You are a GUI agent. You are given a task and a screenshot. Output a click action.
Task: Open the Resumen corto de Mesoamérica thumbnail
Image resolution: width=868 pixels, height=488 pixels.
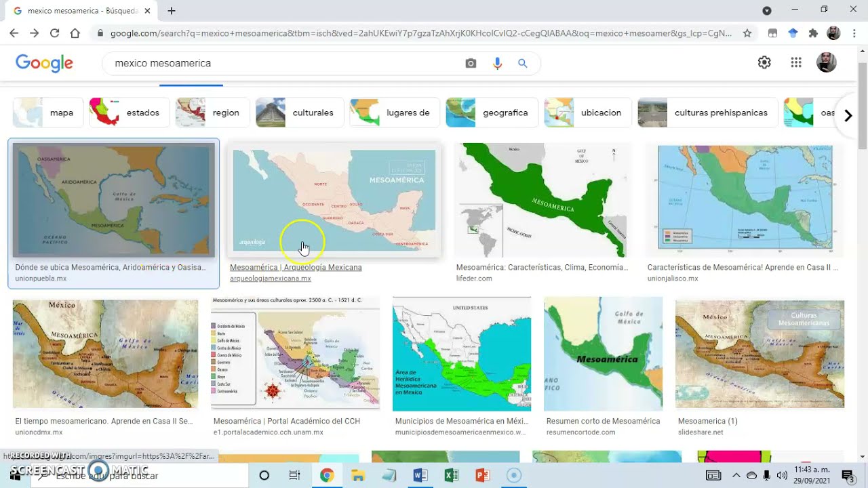(x=604, y=354)
